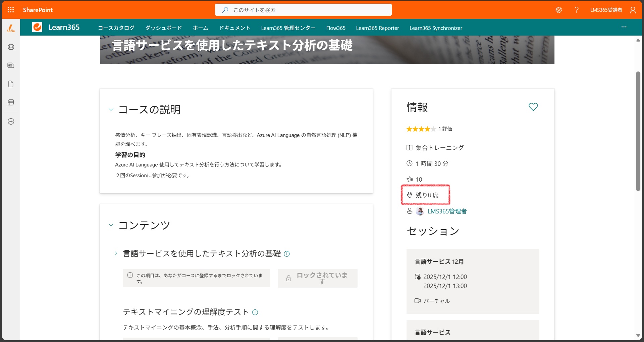The height and width of the screenshot is (342, 644).
Task: Click the 1 評価 rating count
Action: click(x=445, y=129)
